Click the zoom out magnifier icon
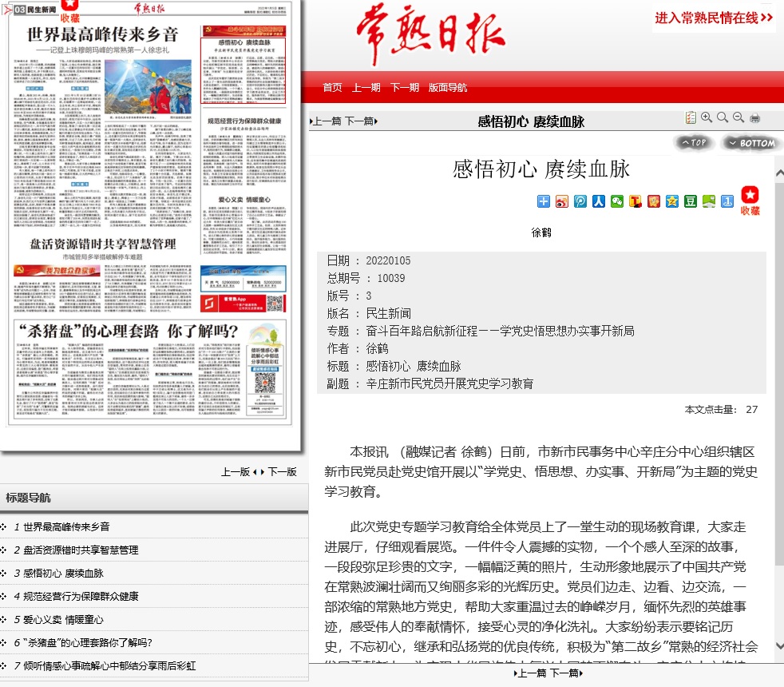 click(x=738, y=117)
